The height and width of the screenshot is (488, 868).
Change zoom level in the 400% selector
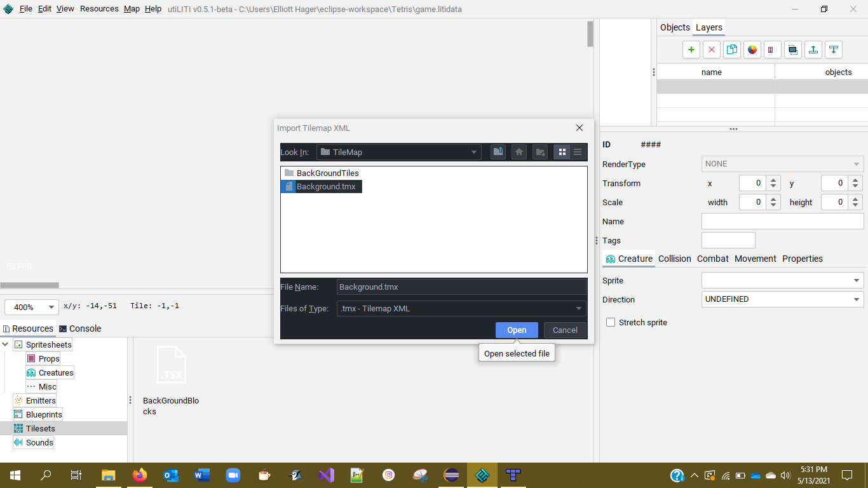pyautogui.click(x=31, y=307)
